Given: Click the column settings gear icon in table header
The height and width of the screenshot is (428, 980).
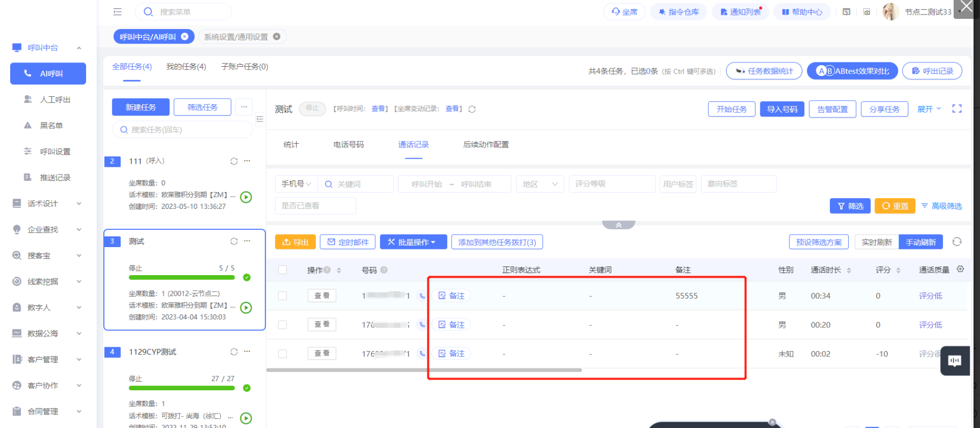Looking at the screenshot, I should pos(960,269).
